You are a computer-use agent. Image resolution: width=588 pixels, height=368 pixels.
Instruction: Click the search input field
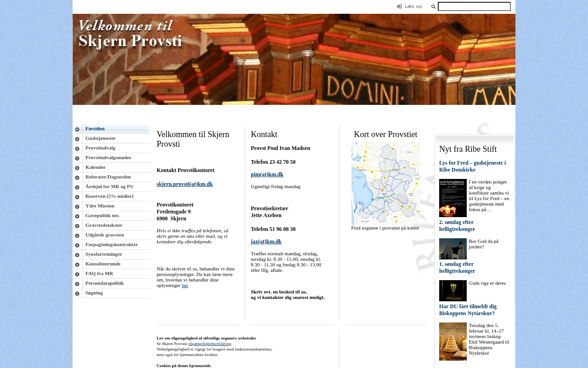click(474, 6)
